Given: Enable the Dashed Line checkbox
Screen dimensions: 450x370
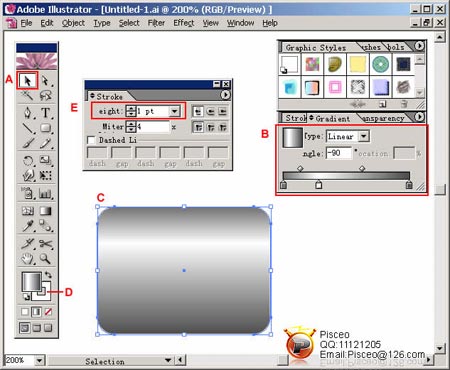Looking at the screenshot, I should (91, 140).
